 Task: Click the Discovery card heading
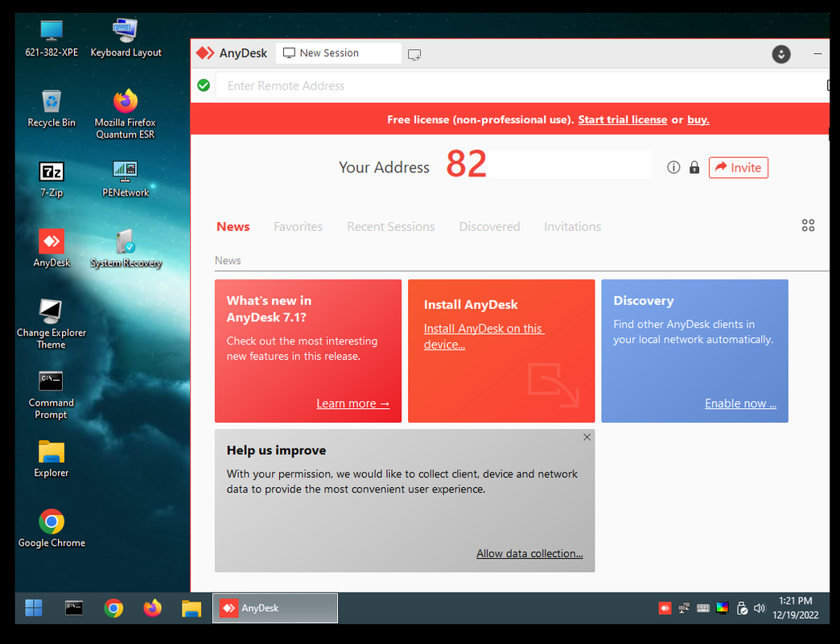[x=644, y=301]
